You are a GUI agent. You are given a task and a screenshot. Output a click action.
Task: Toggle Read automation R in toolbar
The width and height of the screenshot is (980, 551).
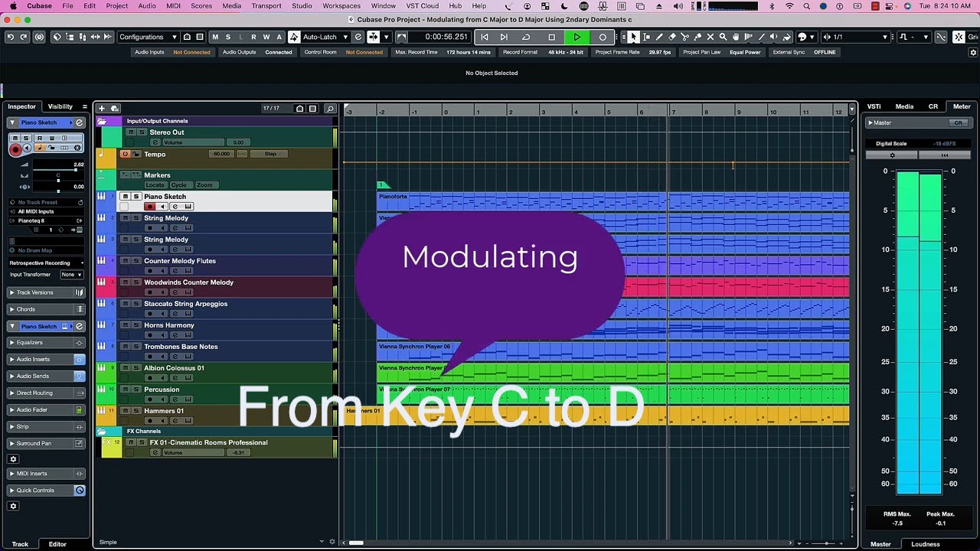[x=253, y=37]
